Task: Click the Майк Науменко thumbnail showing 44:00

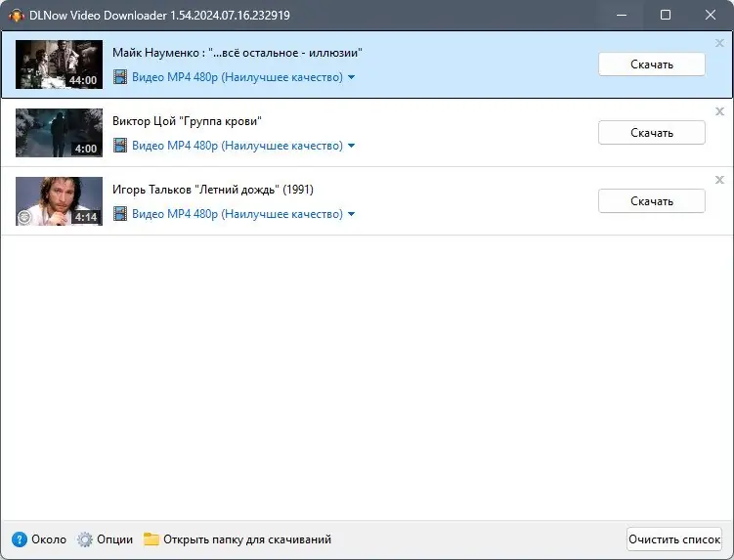Action: click(x=59, y=65)
